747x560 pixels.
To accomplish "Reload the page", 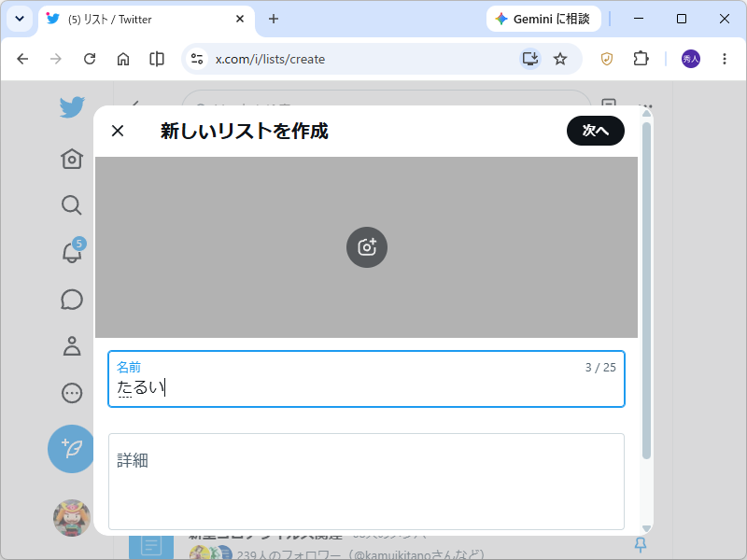I will point(90,59).
